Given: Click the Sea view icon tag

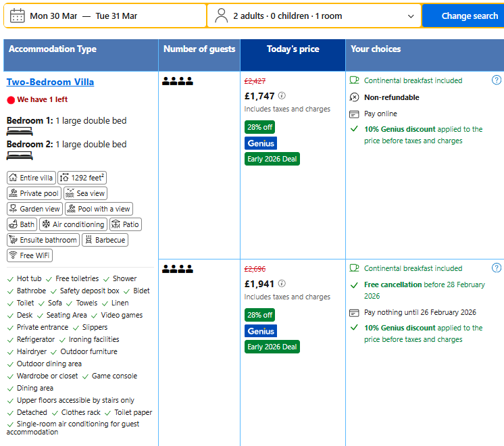Looking at the screenshot, I should tap(86, 193).
